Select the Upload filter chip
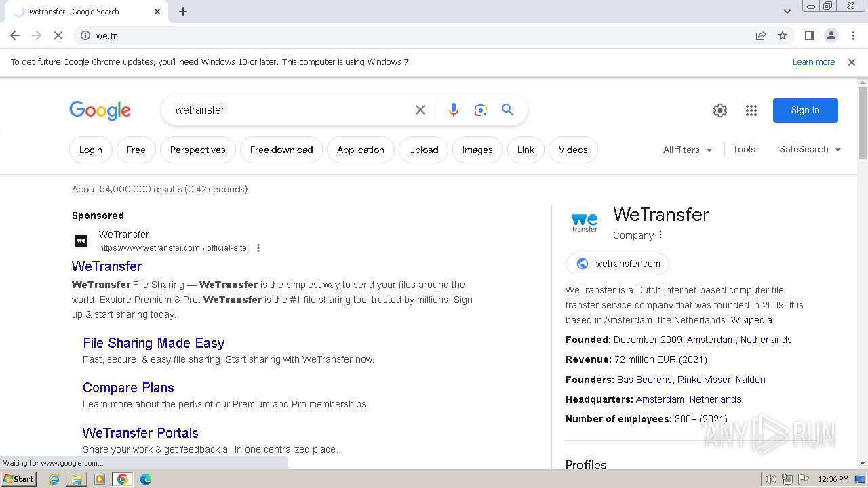Viewport: 868px width, 488px height. tap(424, 150)
